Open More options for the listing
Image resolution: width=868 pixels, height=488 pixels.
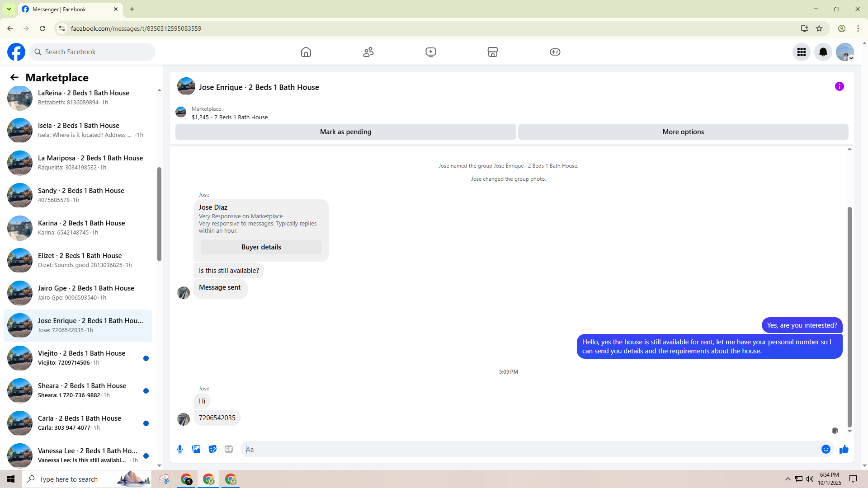pos(683,132)
